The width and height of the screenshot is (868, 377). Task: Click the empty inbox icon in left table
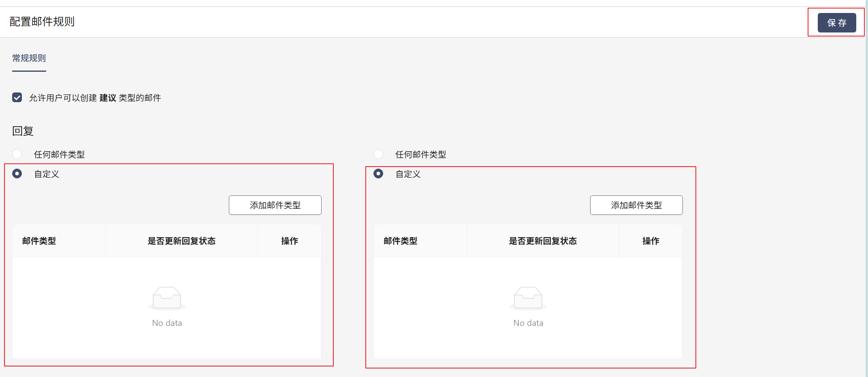click(x=167, y=298)
